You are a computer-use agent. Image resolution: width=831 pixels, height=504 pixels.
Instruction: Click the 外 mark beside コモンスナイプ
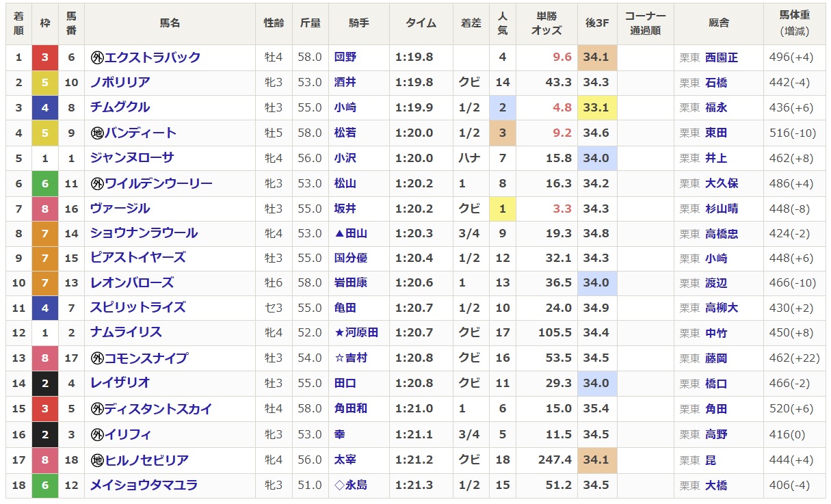(x=96, y=358)
